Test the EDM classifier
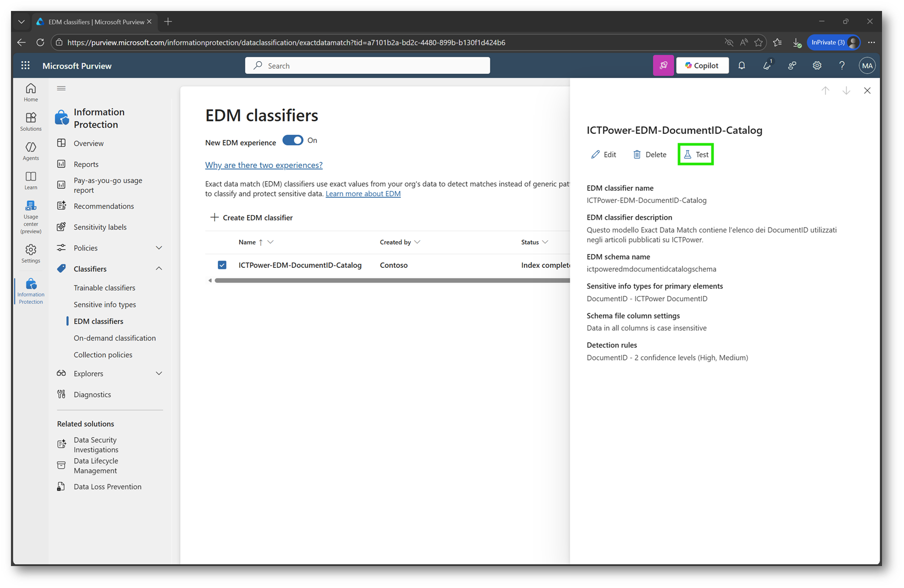This screenshot has width=904, height=588. tap(696, 154)
